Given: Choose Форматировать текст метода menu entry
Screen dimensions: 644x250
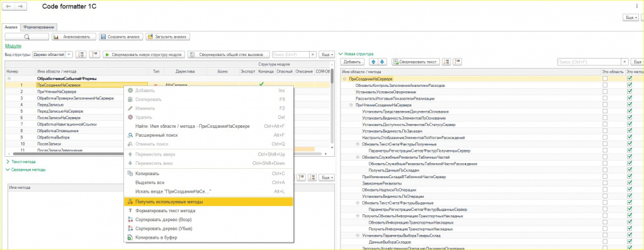Looking at the screenshot, I should [208, 210].
